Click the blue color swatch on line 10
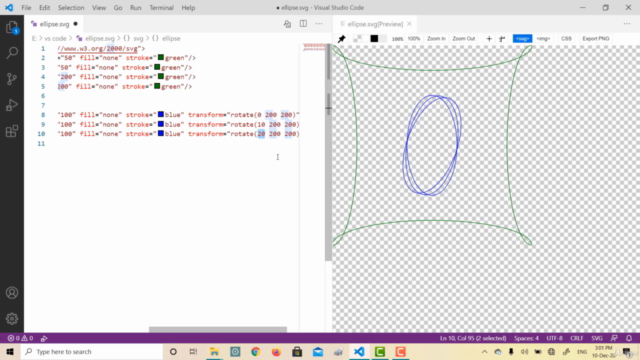The height and width of the screenshot is (360, 640). coord(161,133)
